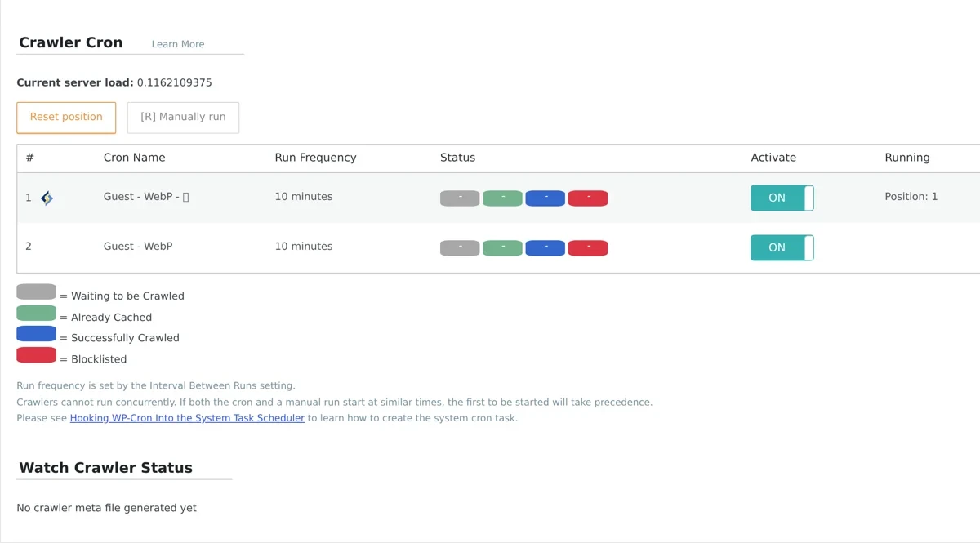
Task: Click blue crawled status badge in row 2
Action: (545, 248)
